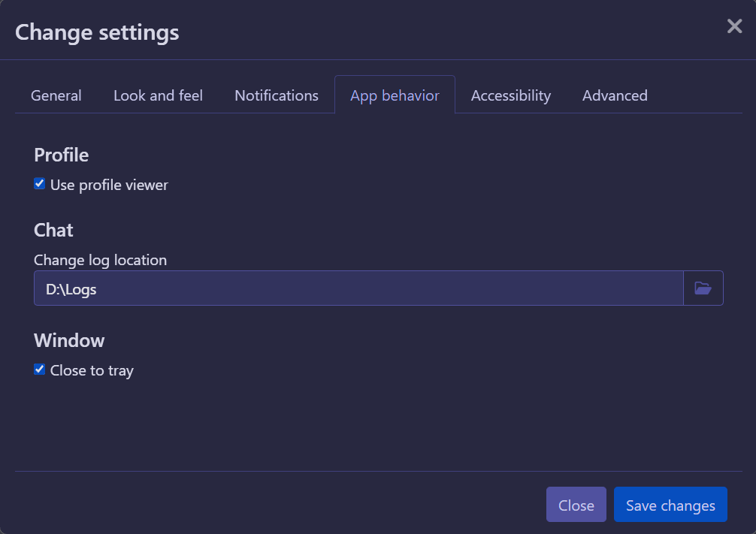Click the Close button
This screenshot has height=534, width=756.
(576, 505)
